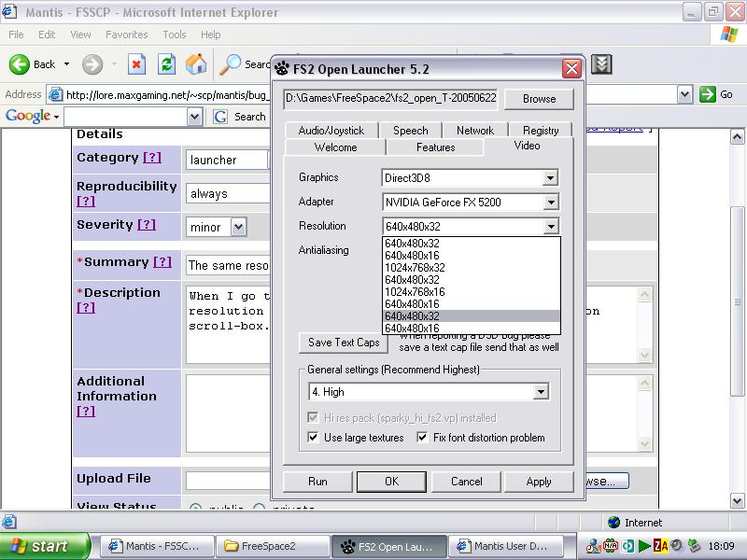
Task: Click the IE Refresh icon
Action: pyautogui.click(x=166, y=64)
